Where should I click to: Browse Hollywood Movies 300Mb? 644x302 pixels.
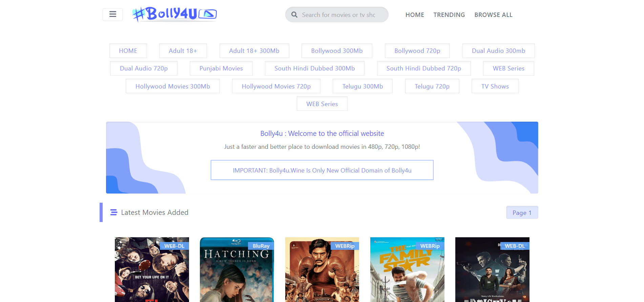pos(172,86)
